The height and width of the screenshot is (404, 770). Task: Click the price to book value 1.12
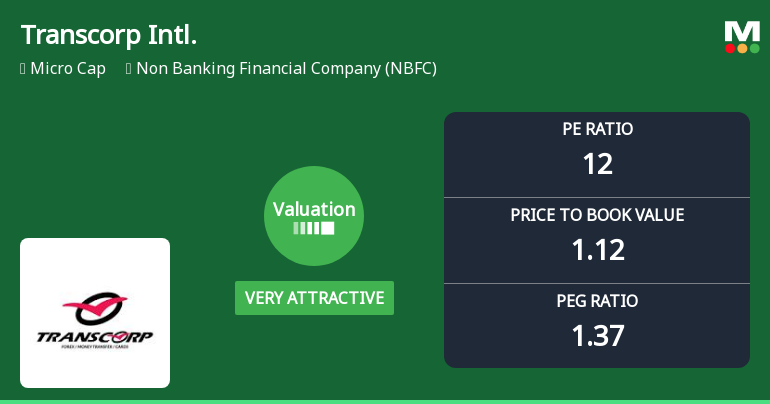[x=597, y=249]
